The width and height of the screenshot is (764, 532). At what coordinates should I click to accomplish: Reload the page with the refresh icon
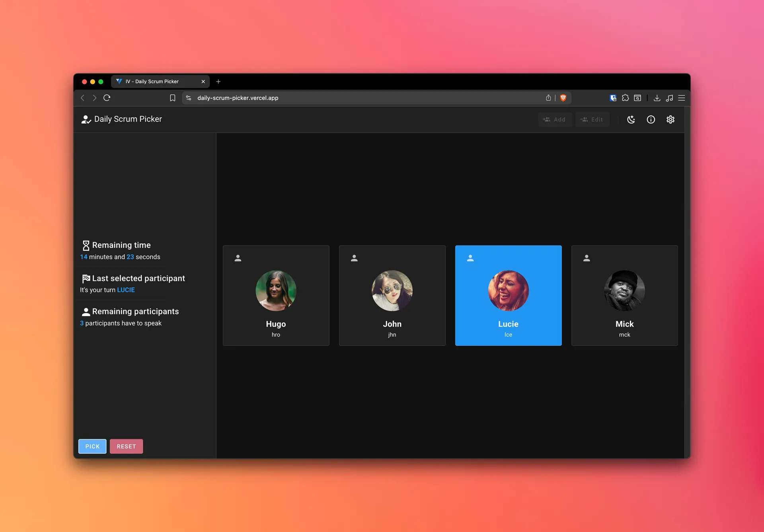(107, 98)
